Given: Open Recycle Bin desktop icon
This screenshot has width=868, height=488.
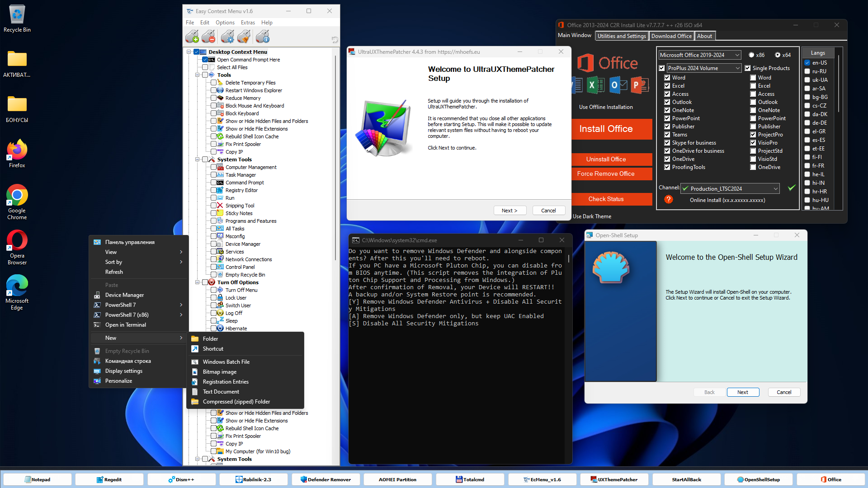Looking at the screenshot, I should 17,19.
